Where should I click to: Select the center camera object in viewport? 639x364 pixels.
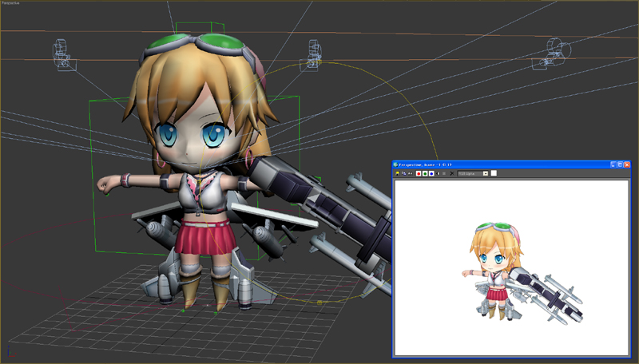(x=312, y=55)
